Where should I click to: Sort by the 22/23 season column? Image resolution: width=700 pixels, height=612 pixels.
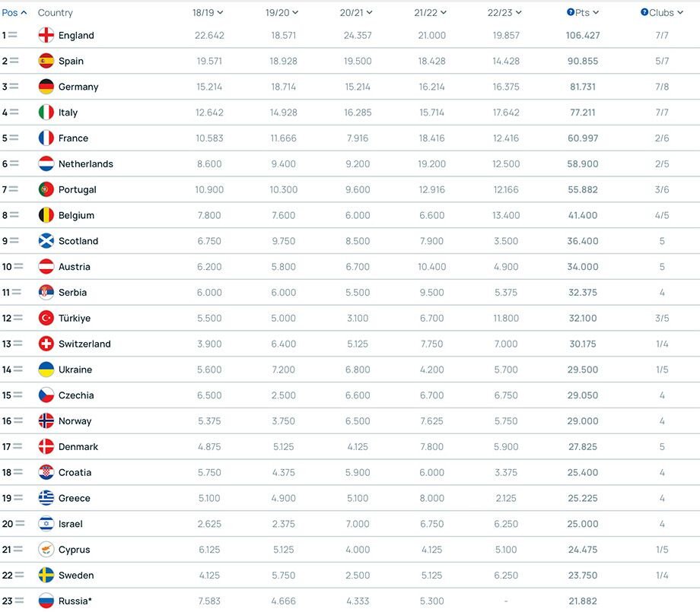click(504, 12)
